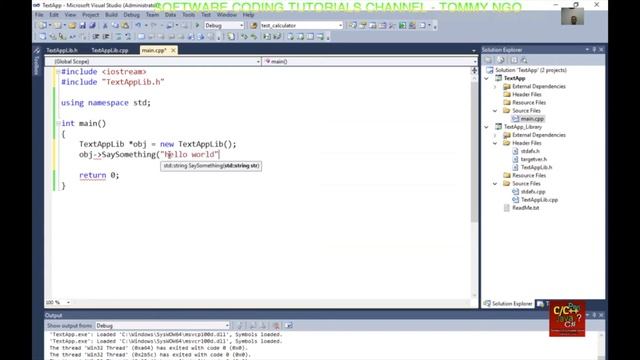Open the Toolbox side tab
This screenshot has width=640, height=360.
(x=36, y=62)
